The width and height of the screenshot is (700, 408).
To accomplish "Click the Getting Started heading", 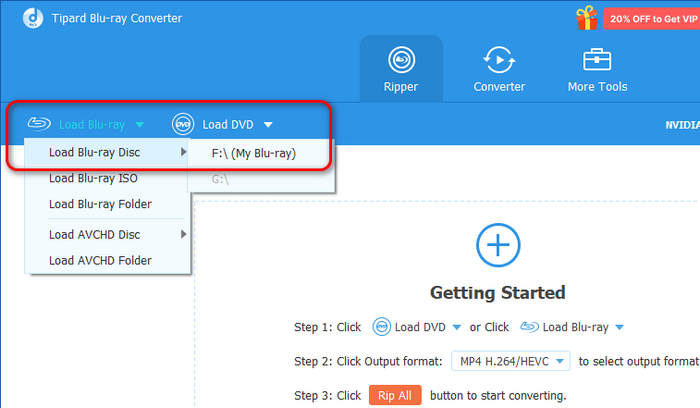I will pos(498,293).
